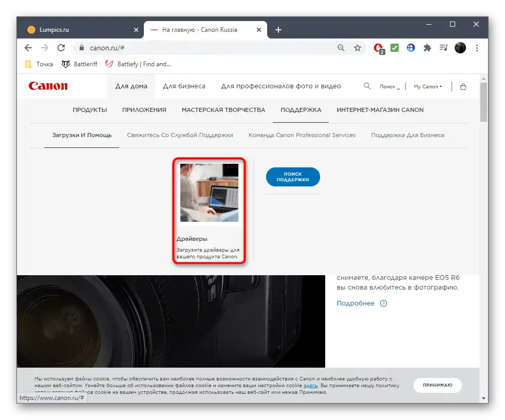Select Свяжитесь Со Службой Поддержки
The height and width of the screenshot is (420, 505).
pyautogui.click(x=180, y=135)
